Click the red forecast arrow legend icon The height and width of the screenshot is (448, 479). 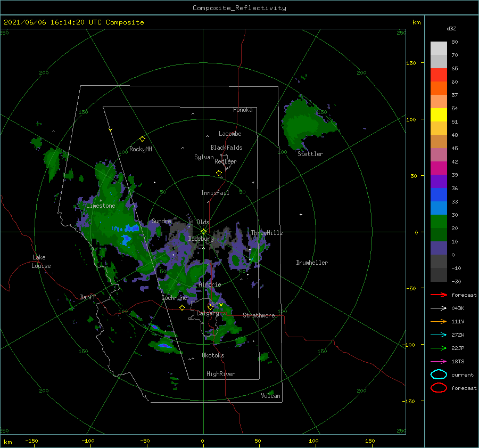click(439, 295)
